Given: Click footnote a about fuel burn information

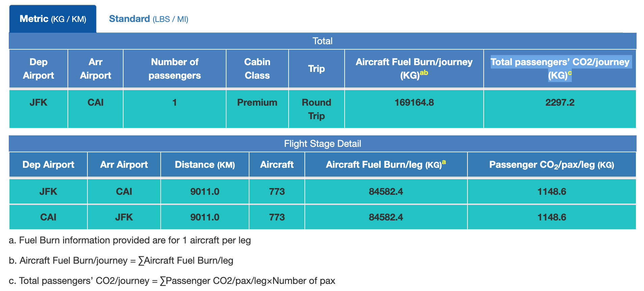Looking at the screenshot, I should point(130,240).
